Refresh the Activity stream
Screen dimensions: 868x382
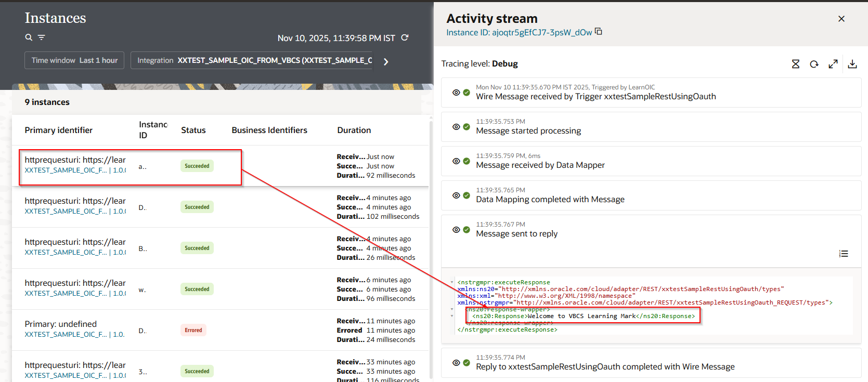point(814,64)
